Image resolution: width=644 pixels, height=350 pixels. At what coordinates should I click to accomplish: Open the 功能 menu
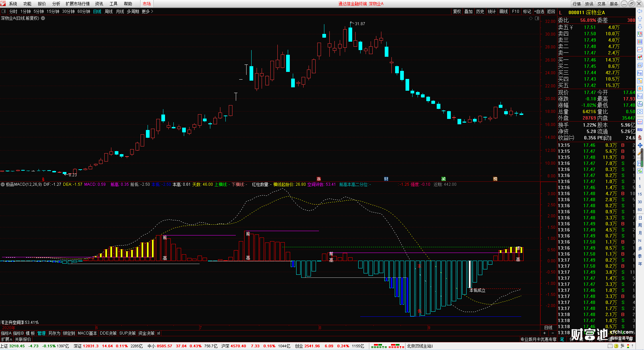(28, 4)
